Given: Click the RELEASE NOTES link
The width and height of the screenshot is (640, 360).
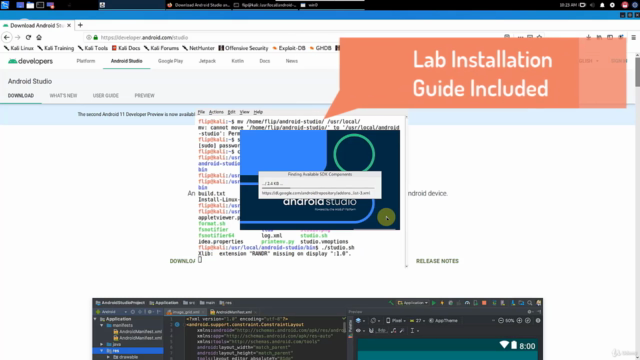Looking at the screenshot, I should pyautogui.click(x=437, y=261).
